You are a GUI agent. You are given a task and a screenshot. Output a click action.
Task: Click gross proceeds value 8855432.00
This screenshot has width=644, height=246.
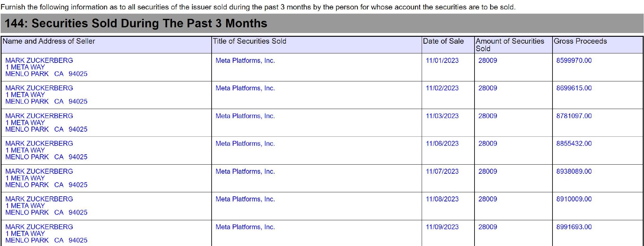pos(574,144)
